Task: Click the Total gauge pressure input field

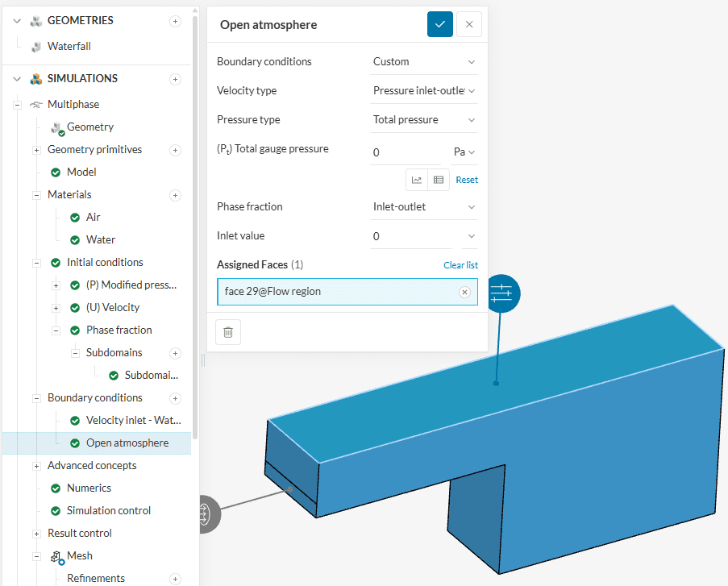Action: [410, 152]
